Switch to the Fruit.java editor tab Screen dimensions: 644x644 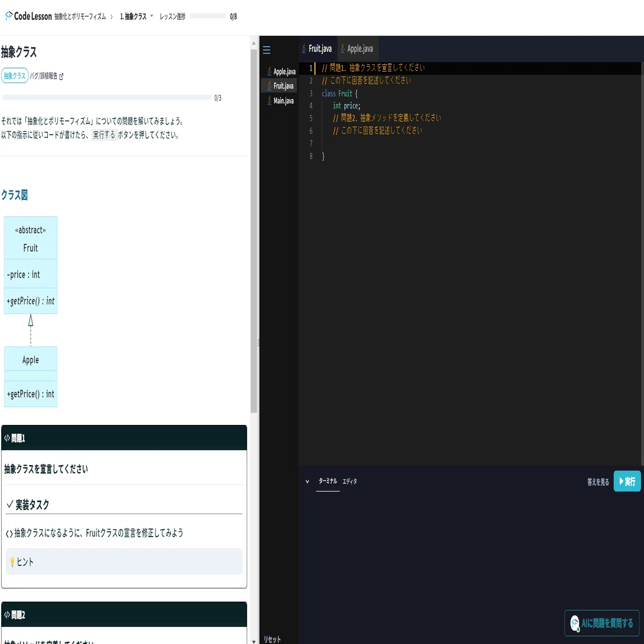(x=316, y=49)
